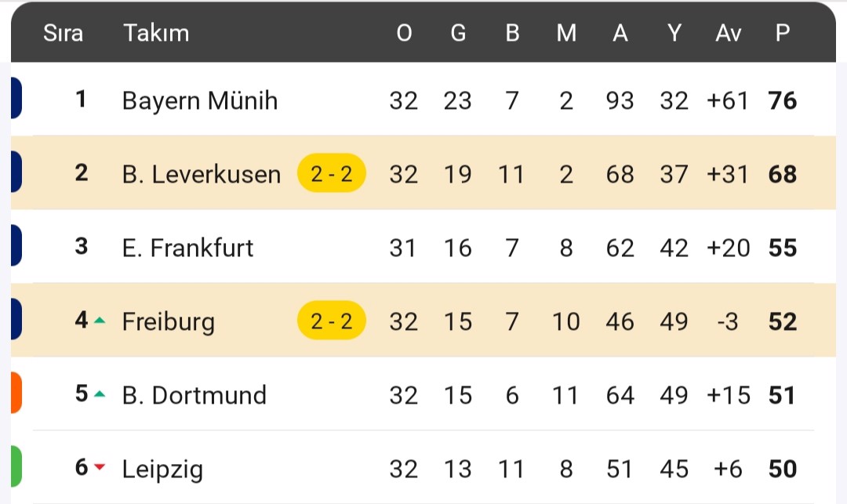Click the orange qualification marker for B. Dortmund

(x=16, y=393)
